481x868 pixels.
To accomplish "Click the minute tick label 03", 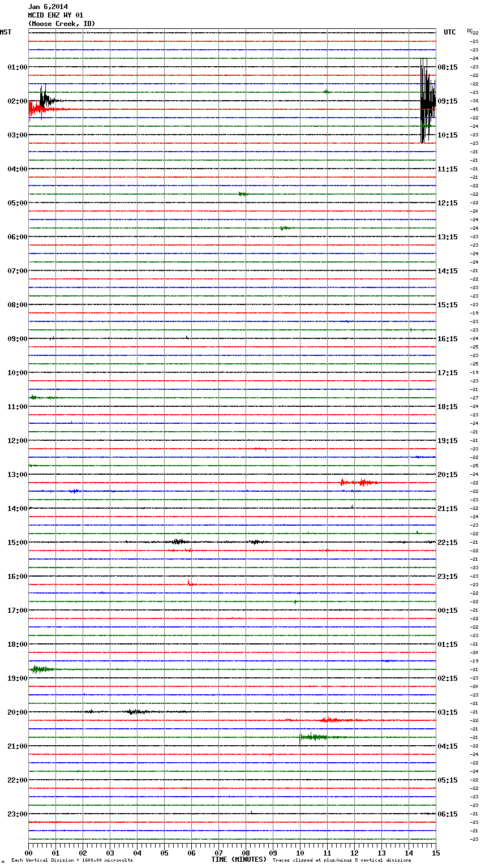I will point(110,853).
